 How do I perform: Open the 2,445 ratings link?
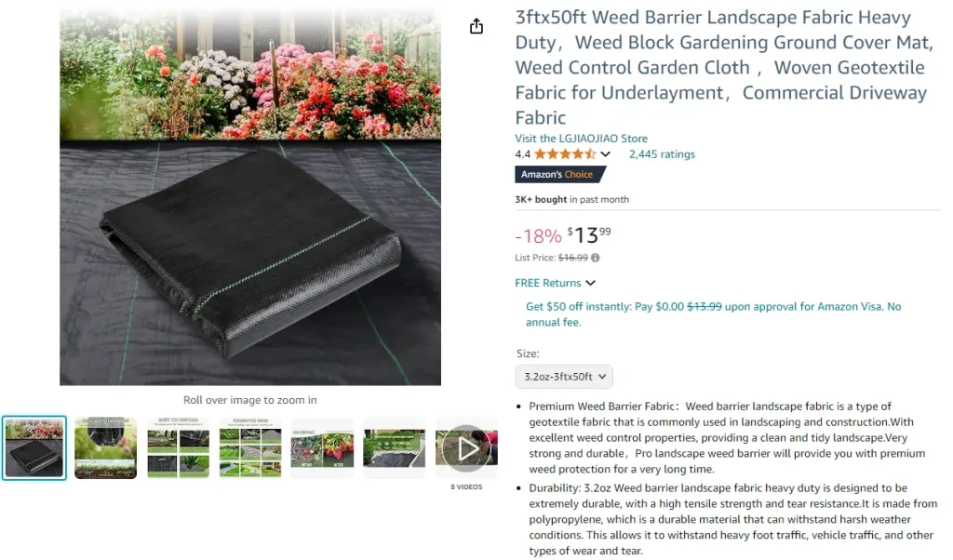pos(662,154)
